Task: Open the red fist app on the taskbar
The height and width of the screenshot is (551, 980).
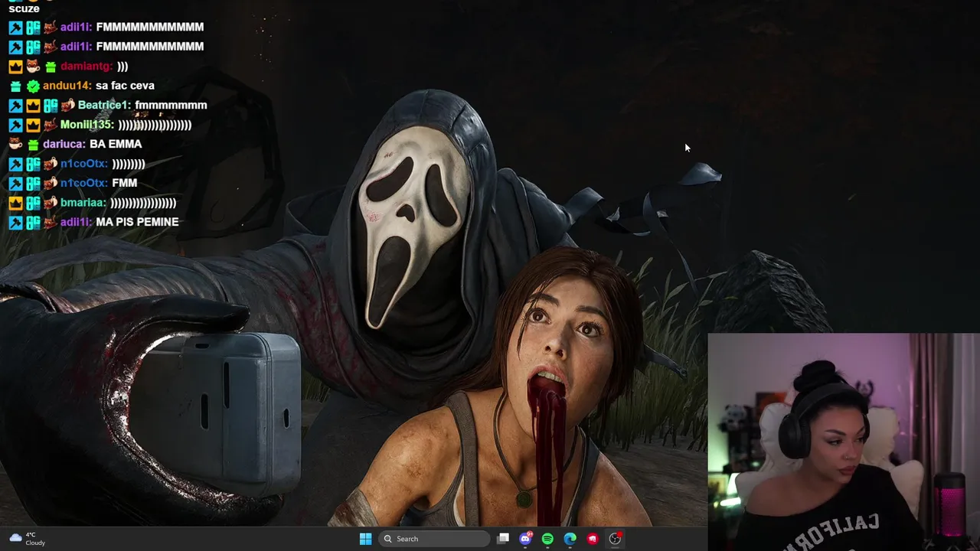Action: click(x=592, y=539)
